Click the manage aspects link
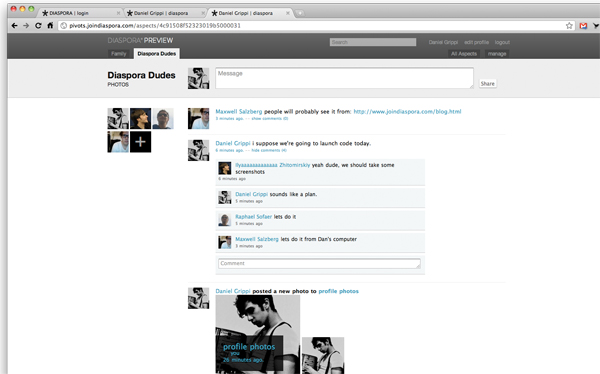Image resolution: width=600 pixels, height=374 pixels. point(497,54)
